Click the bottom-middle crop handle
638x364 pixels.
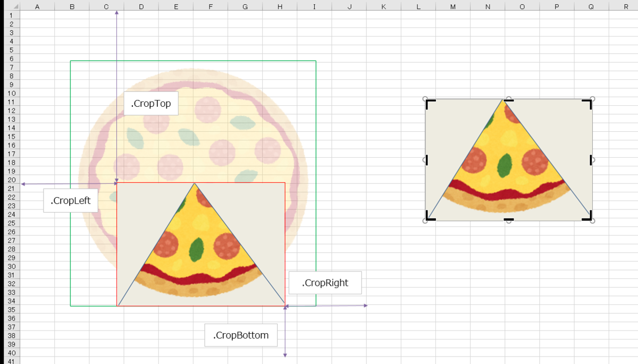point(509,219)
